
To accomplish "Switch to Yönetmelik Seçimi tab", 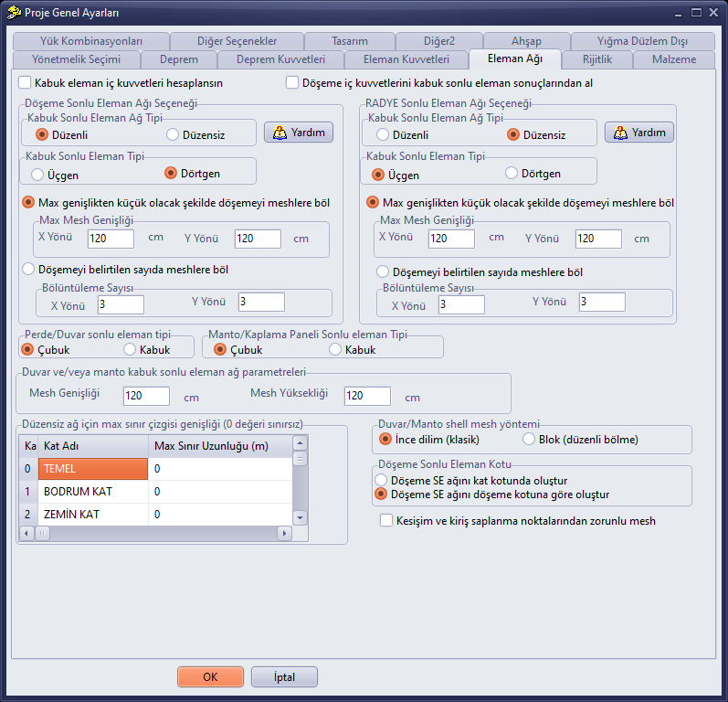I will (76, 59).
